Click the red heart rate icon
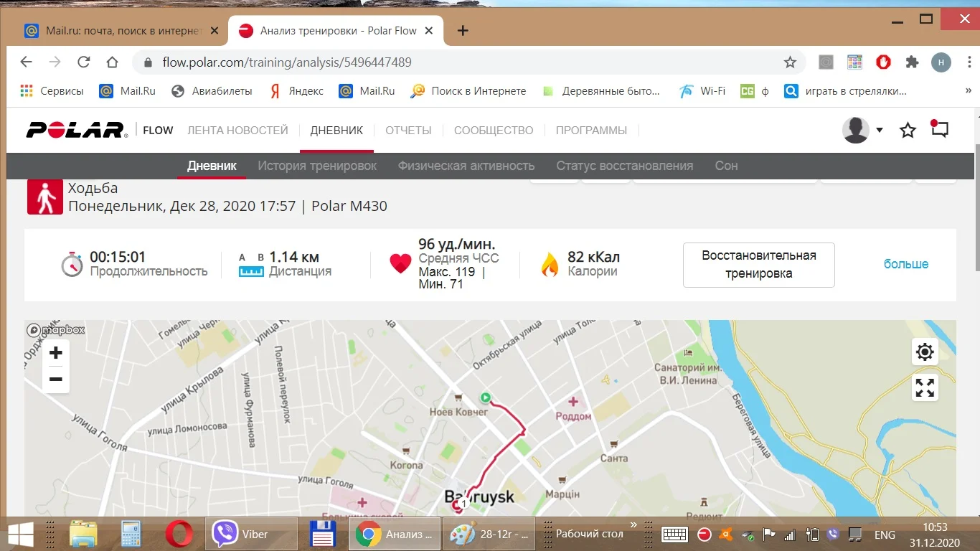Screen dimensions: 980x551 pos(400,264)
